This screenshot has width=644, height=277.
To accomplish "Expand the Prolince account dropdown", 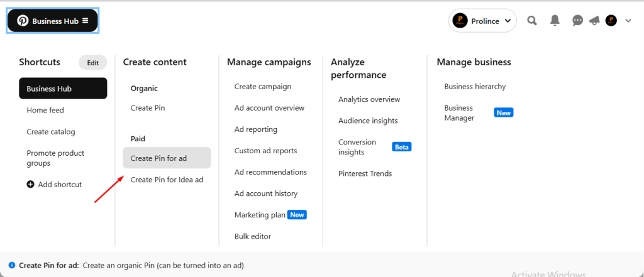I will click(x=482, y=21).
